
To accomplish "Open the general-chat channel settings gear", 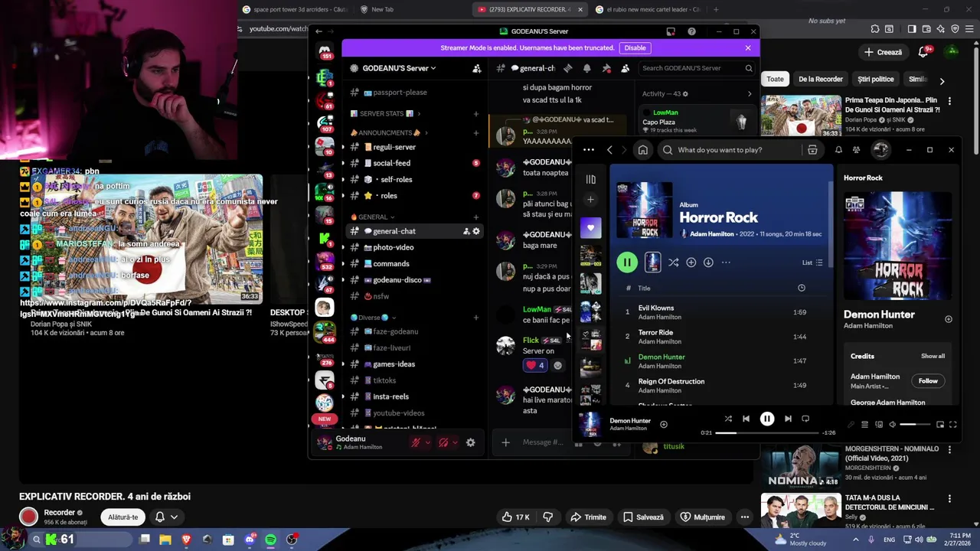I will pyautogui.click(x=476, y=231).
